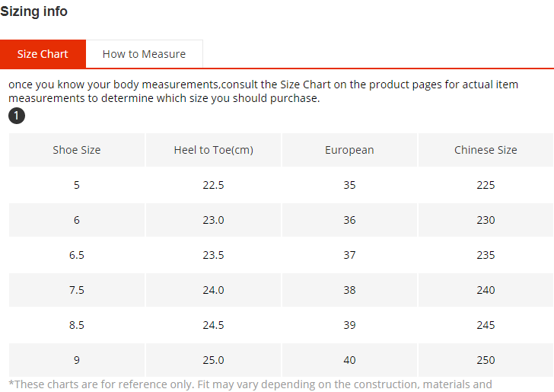Click the Sizing info heading

point(33,11)
